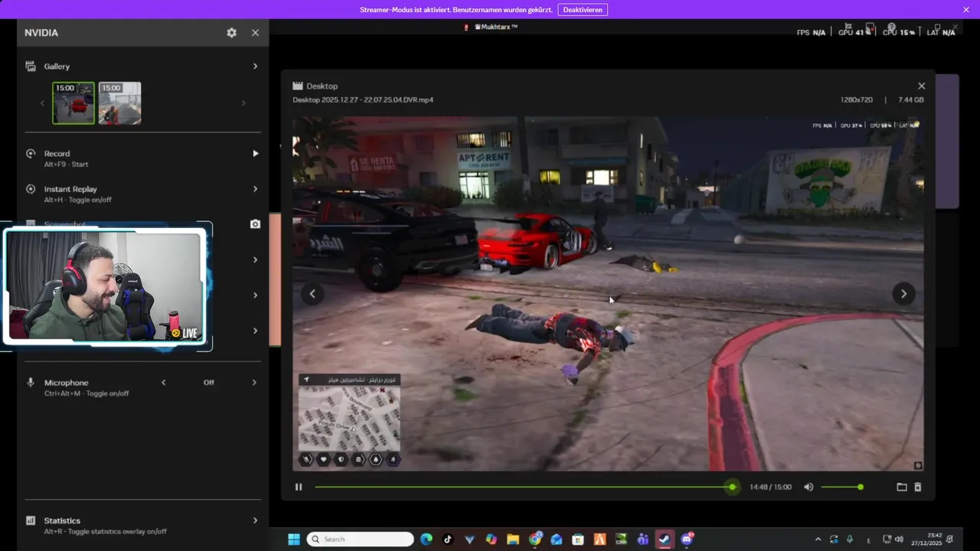The height and width of the screenshot is (551, 980).
Task: Click the Statistics chart icon
Action: [31, 520]
